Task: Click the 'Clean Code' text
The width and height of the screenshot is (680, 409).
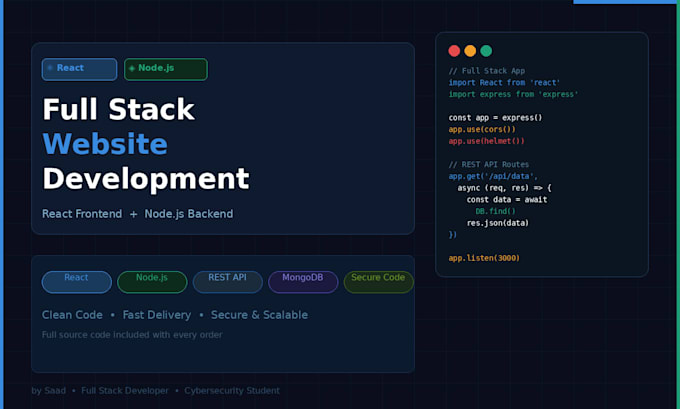Action: tap(72, 315)
